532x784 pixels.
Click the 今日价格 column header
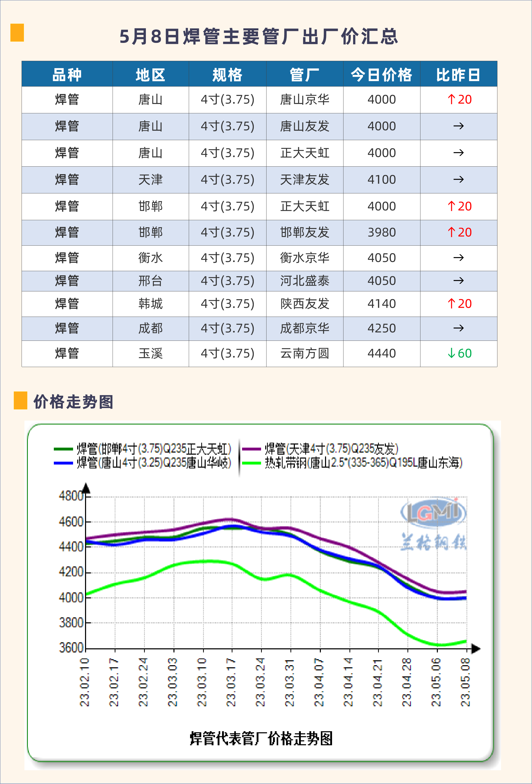click(381, 75)
